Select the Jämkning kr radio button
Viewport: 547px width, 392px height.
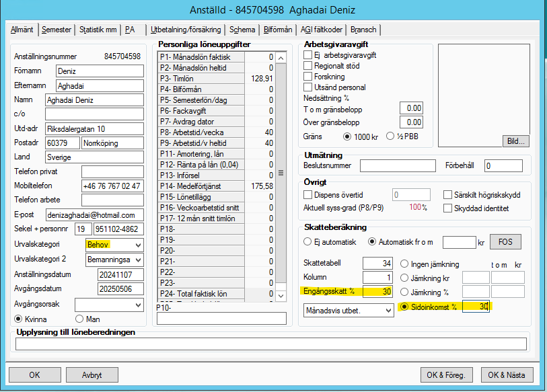(405, 278)
